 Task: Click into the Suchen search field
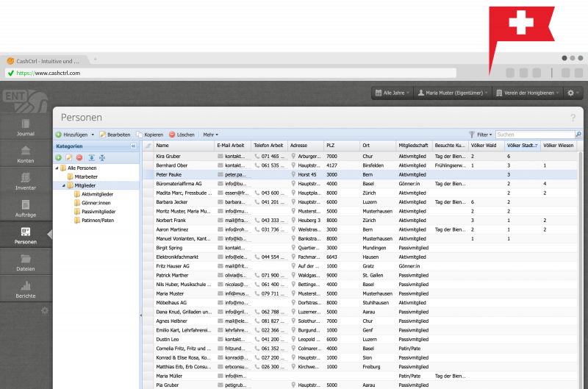[x=535, y=135]
